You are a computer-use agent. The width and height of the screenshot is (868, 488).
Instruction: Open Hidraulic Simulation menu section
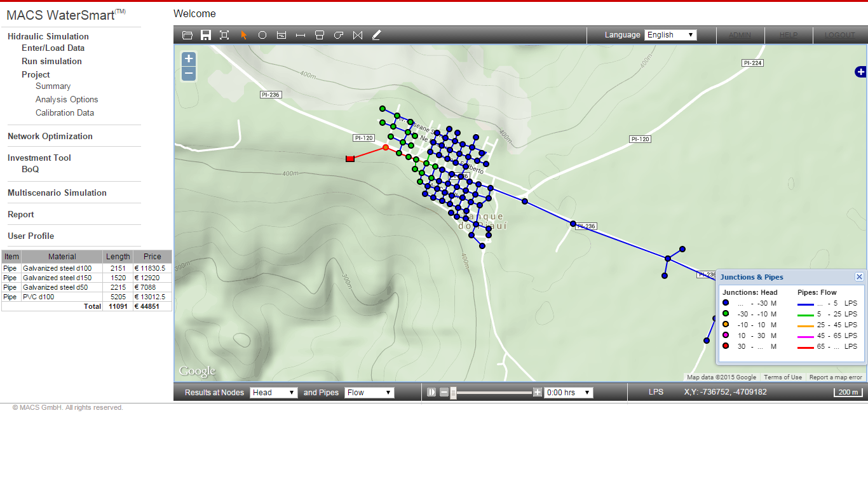click(x=48, y=36)
